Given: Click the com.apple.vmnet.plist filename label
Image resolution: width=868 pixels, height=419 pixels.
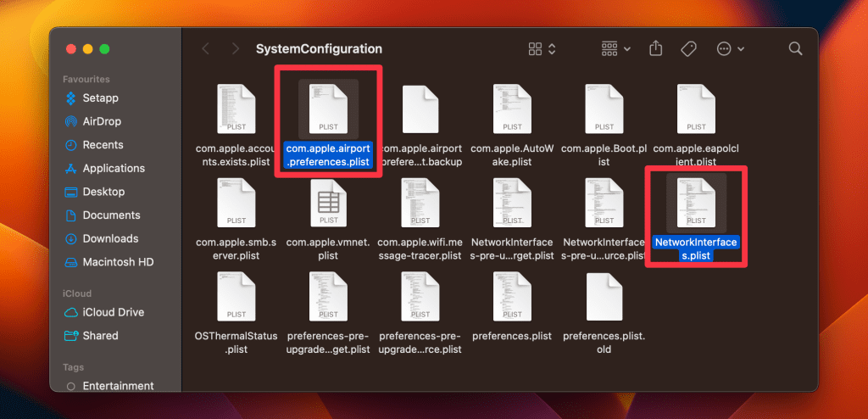Looking at the screenshot, I should [x=328, y=249].
